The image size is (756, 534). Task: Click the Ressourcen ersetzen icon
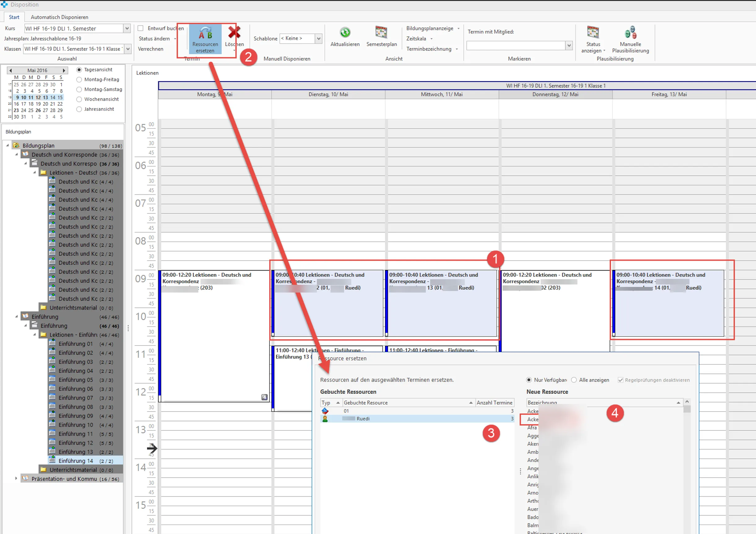pos(205,33)
